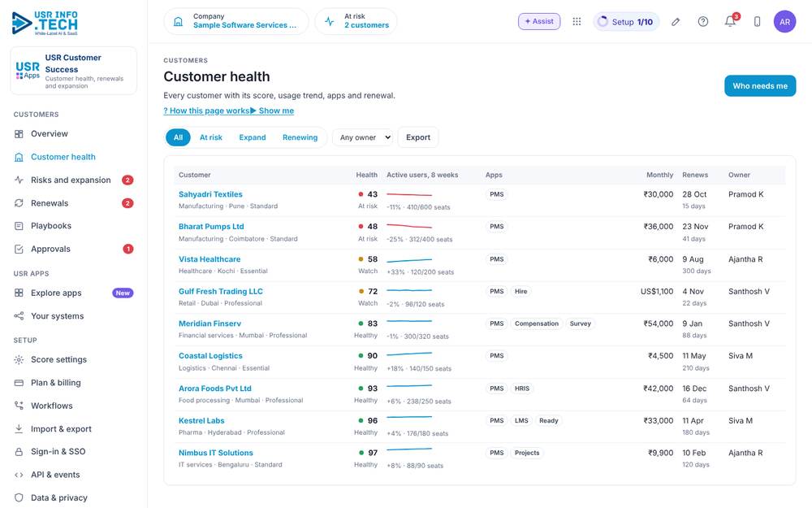Open the Coastal Logistics customer
Image resolution: width=812 pixels, height=508 pixels.
pos(210,356)
